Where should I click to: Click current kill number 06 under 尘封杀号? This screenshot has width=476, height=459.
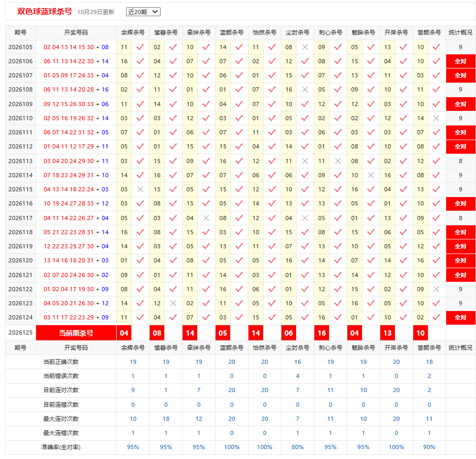tap(289, 333)
